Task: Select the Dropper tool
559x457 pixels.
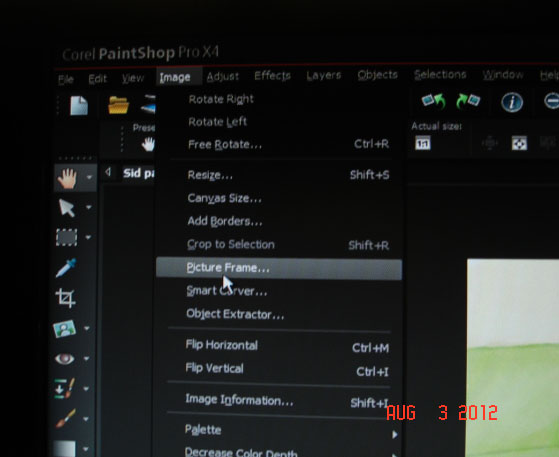Action: (x=66, y=268)
